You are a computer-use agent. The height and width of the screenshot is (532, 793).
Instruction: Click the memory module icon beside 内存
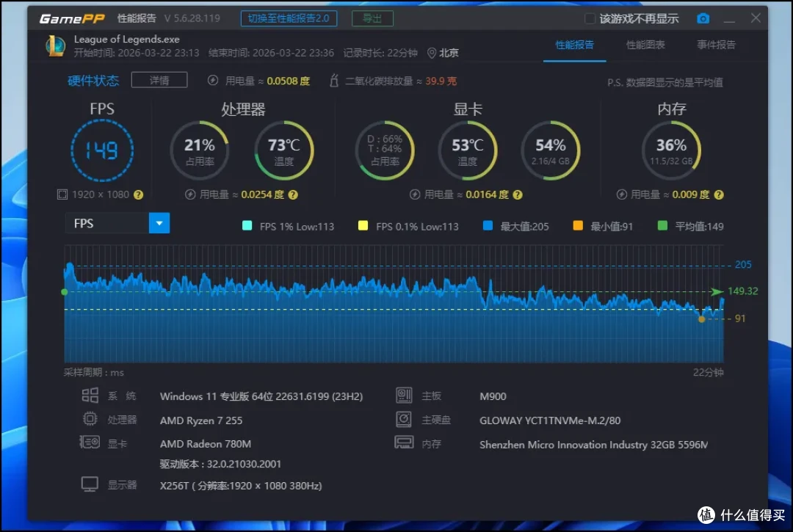tap(404, 442)
